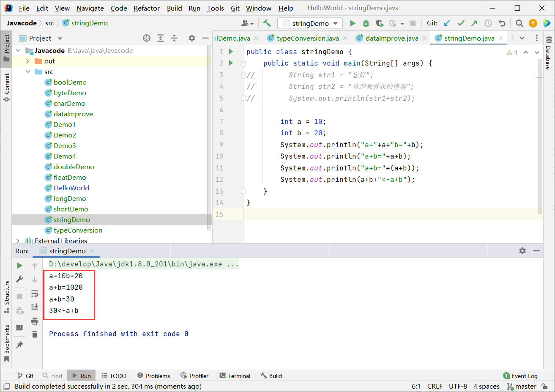Click run gutter arrow at line 1

click(231, 52)
